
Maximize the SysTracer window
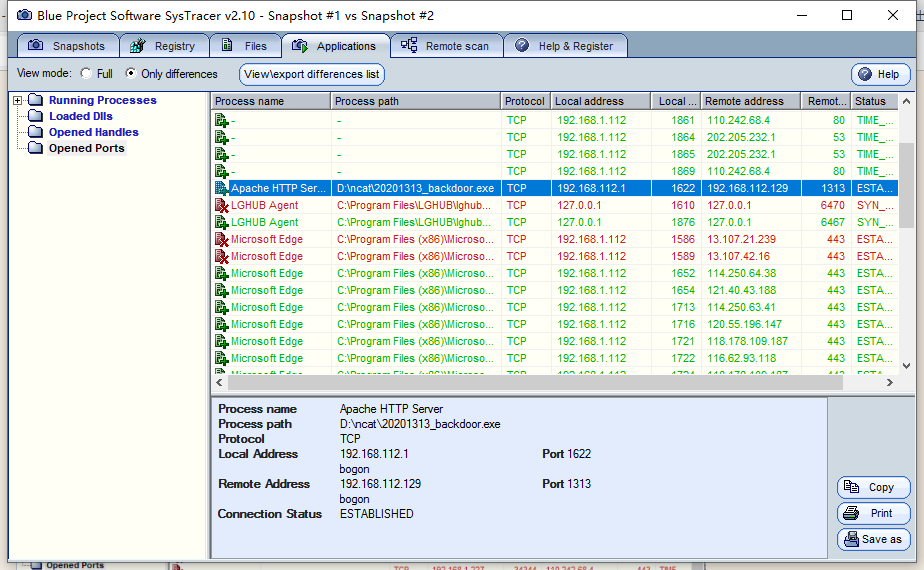point(847,15)
